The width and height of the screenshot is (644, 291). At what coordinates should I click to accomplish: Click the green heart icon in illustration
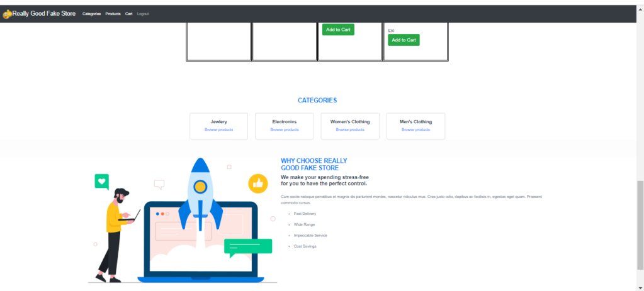102,182
